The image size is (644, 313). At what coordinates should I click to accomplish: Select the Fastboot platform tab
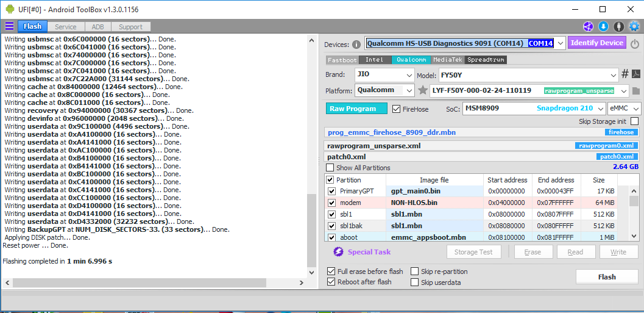tap(342, 60)
